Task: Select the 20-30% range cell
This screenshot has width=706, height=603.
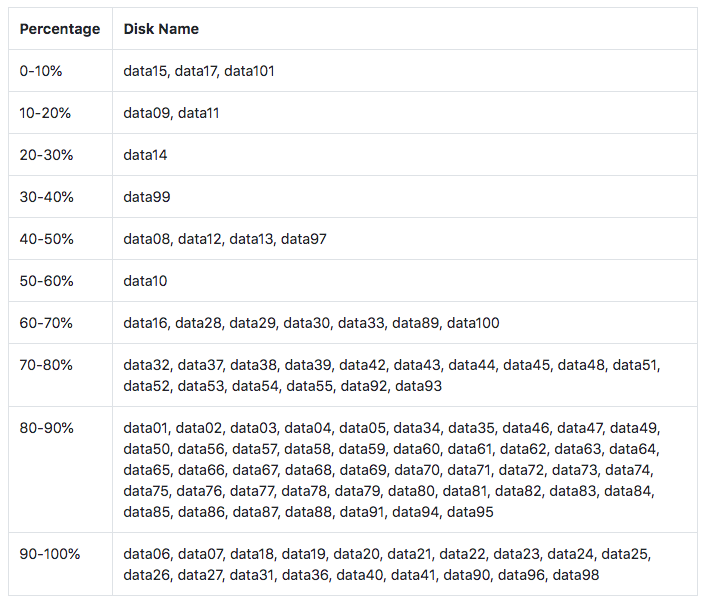Action: coord(60,155)
